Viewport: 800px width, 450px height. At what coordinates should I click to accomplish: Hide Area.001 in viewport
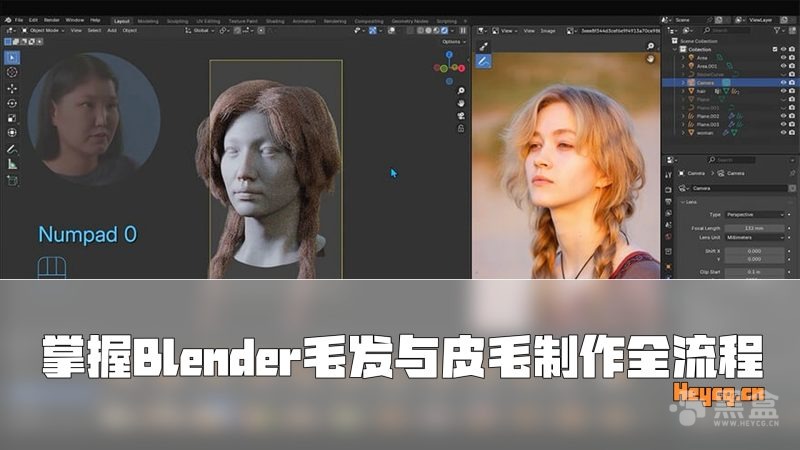pyautogui.click(x=783, y=66)
